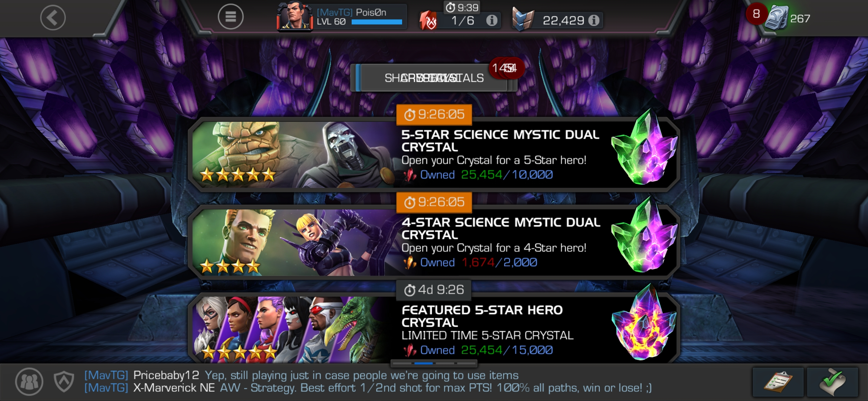Open the Featured 5-Star Hero Crystal
This screenshot has width=868, height=401.
click(x=434, y=329)
